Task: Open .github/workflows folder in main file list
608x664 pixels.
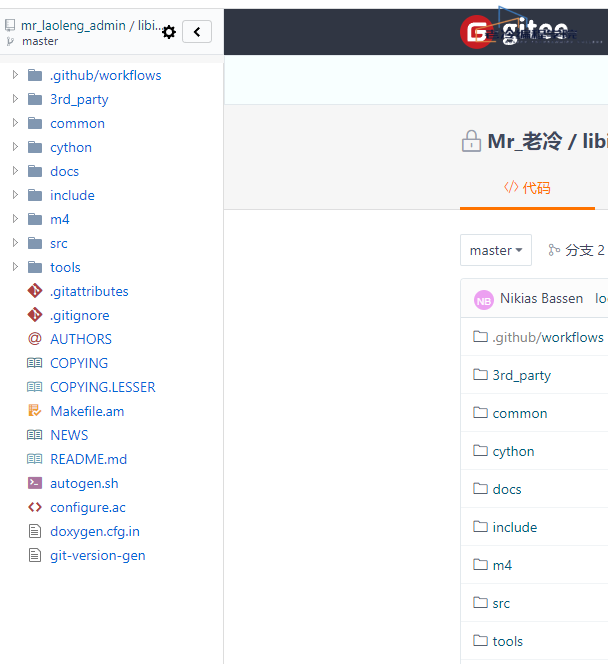Action: pos(548,337)
